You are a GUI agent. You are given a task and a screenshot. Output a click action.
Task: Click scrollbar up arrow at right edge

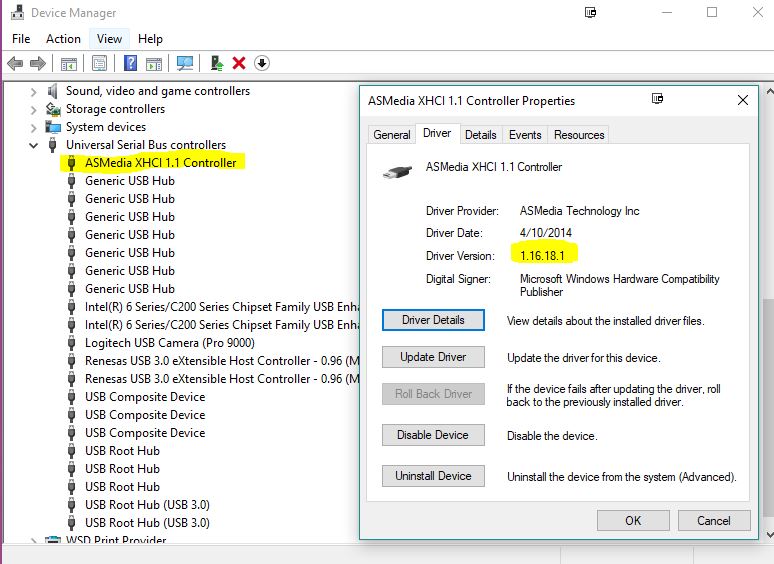[770, 92]
